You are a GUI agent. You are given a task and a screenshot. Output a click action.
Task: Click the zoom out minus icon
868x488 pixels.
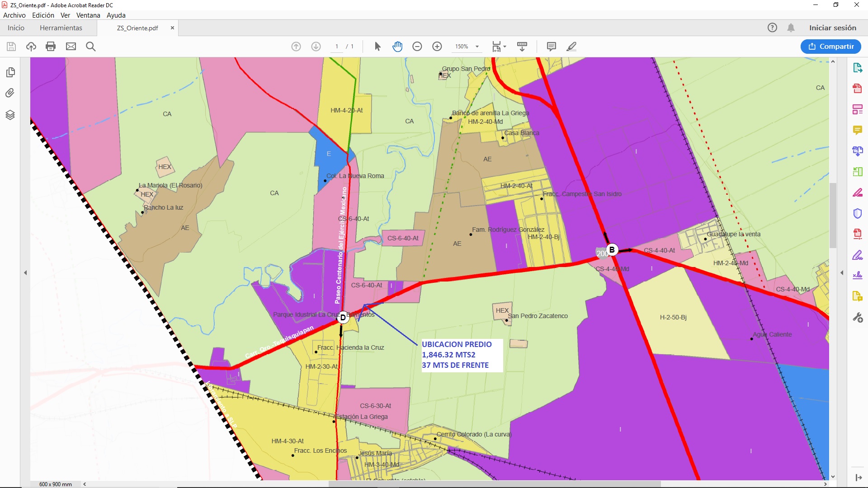417,47
